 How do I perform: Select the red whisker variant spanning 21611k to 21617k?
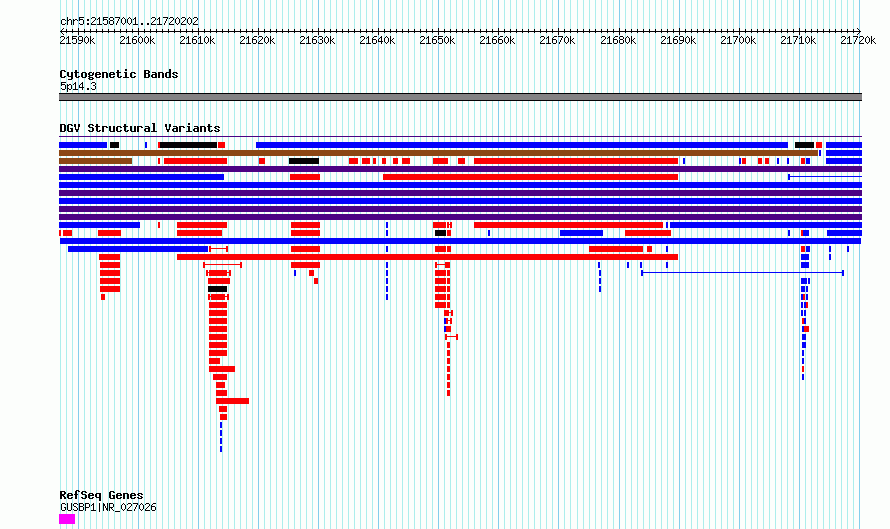(222, 265)
